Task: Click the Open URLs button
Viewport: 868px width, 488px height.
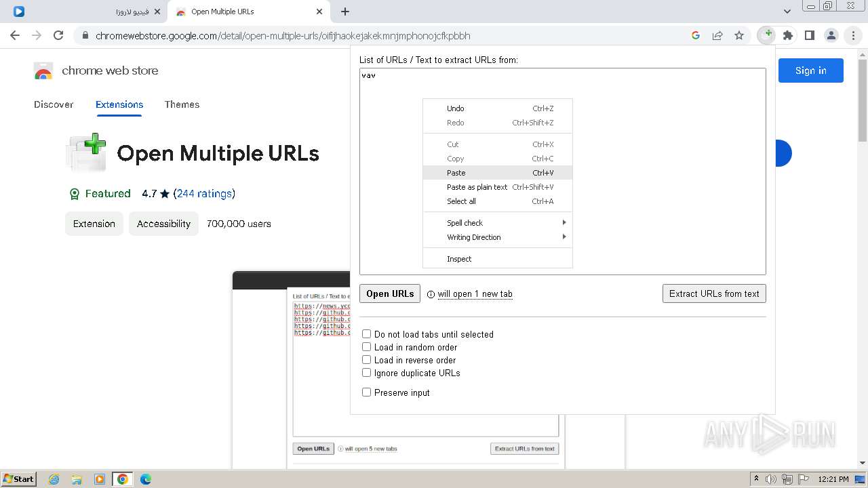Action: coord(390,293)
